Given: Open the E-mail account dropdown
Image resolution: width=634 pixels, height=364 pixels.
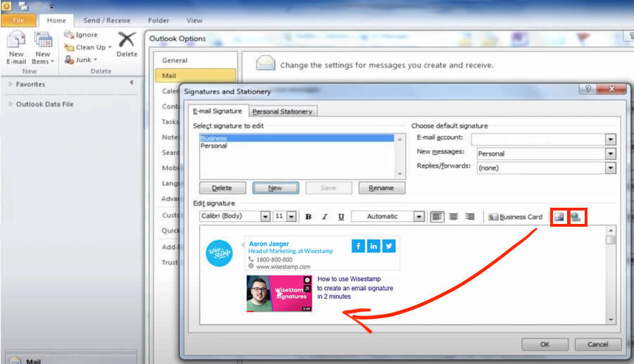Looking at the screenshot, I should coord(611,139).
